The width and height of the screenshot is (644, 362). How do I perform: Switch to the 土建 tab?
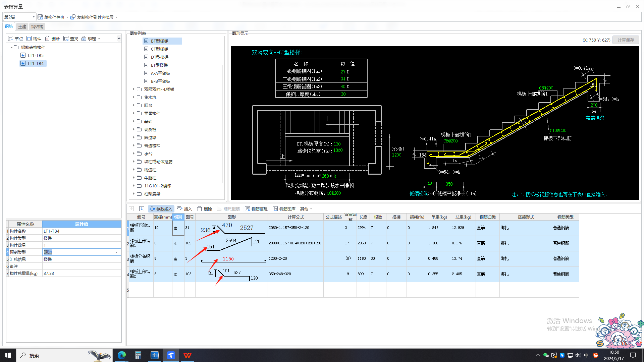click(22, 26)
